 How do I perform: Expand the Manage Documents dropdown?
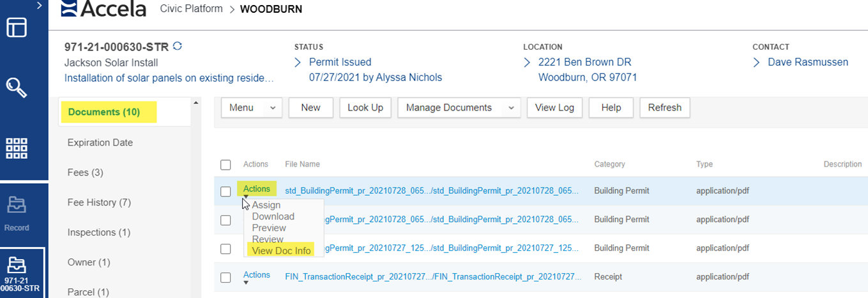point(459,108)
